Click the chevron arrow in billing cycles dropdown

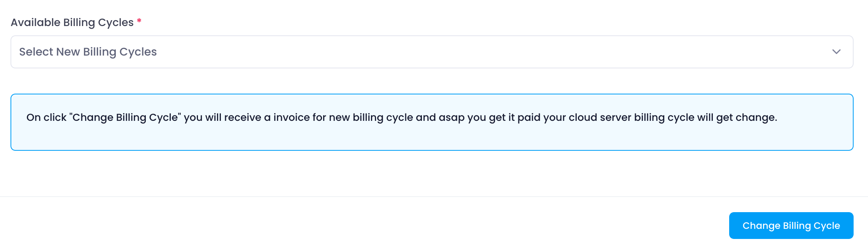836,52
